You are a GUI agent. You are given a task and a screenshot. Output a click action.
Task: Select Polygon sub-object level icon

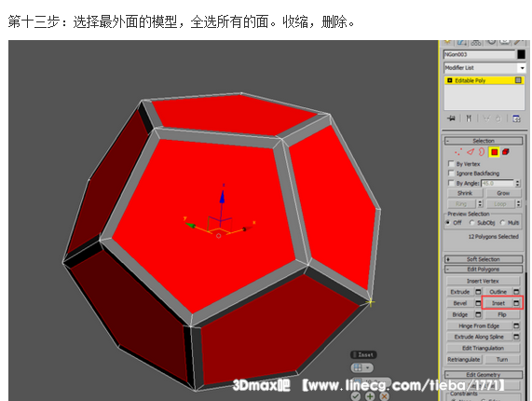pos(495,152)
